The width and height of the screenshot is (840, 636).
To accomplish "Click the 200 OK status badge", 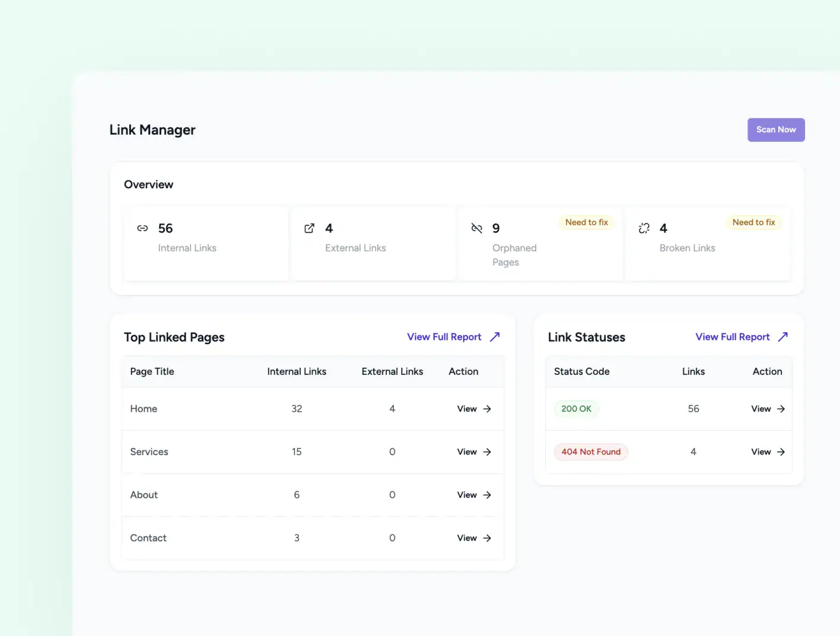I will click(x=577, y=409).
